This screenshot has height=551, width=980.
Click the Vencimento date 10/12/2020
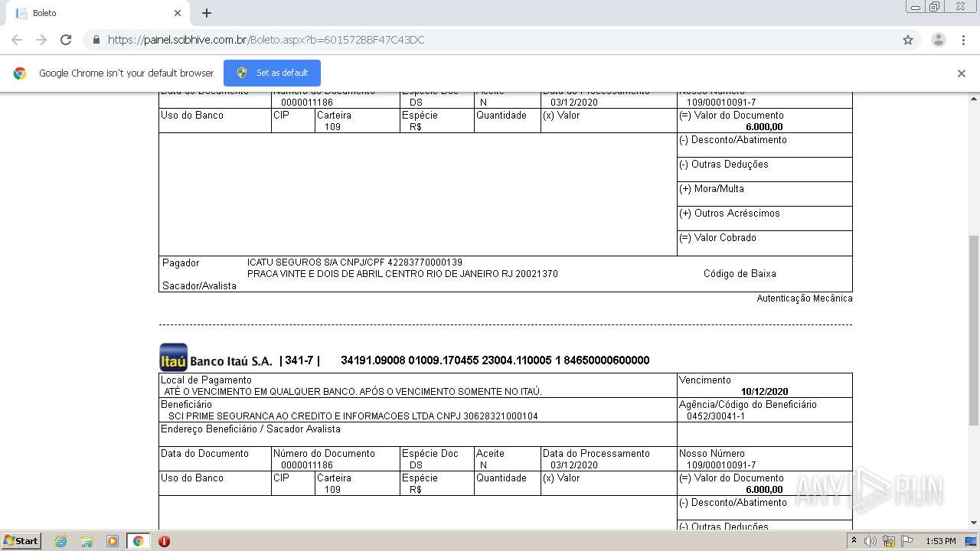(x=764, y=392)
